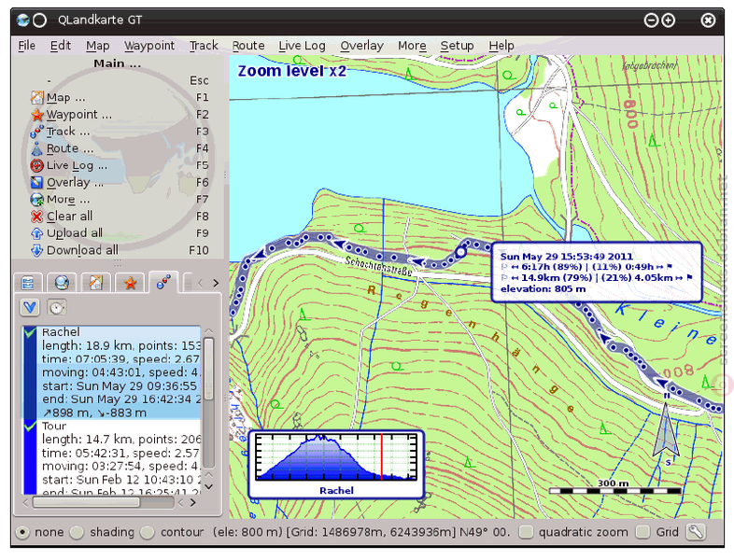This screenshot has width=734, height=560.
Task: Open the Live Log entry (F5)
Action: tap(120, 165)
